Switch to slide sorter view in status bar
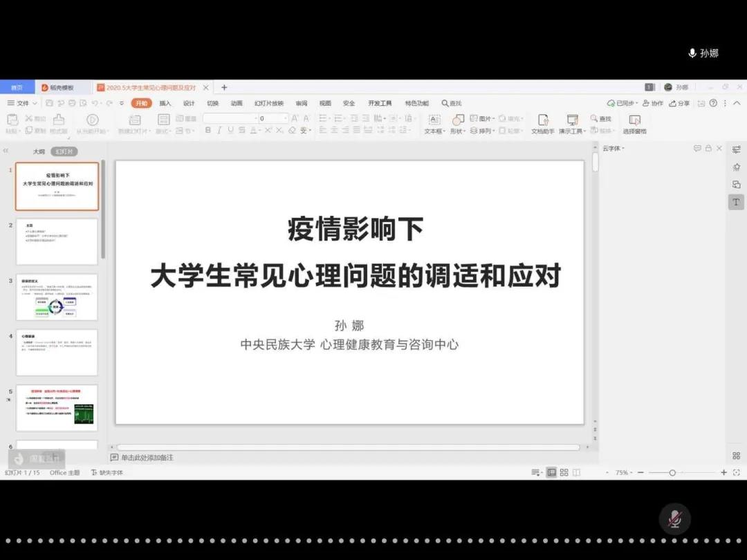This screenshot has height=560, width=747. (564, 472)
